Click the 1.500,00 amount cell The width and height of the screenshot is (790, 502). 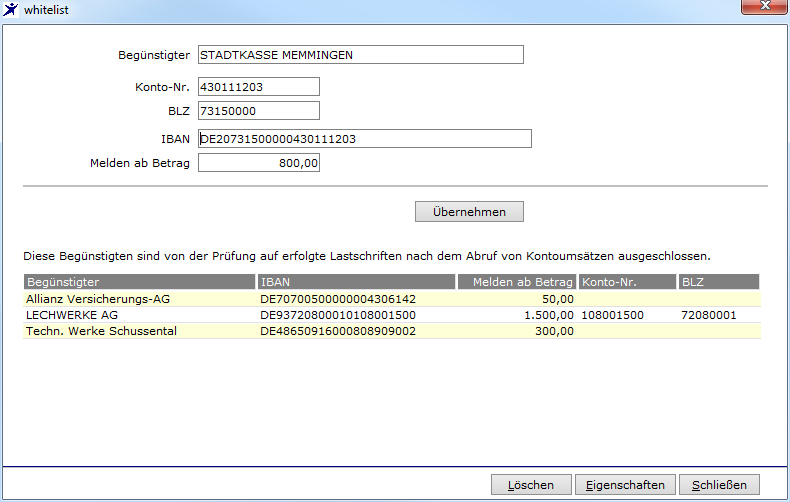click(549, 315)
